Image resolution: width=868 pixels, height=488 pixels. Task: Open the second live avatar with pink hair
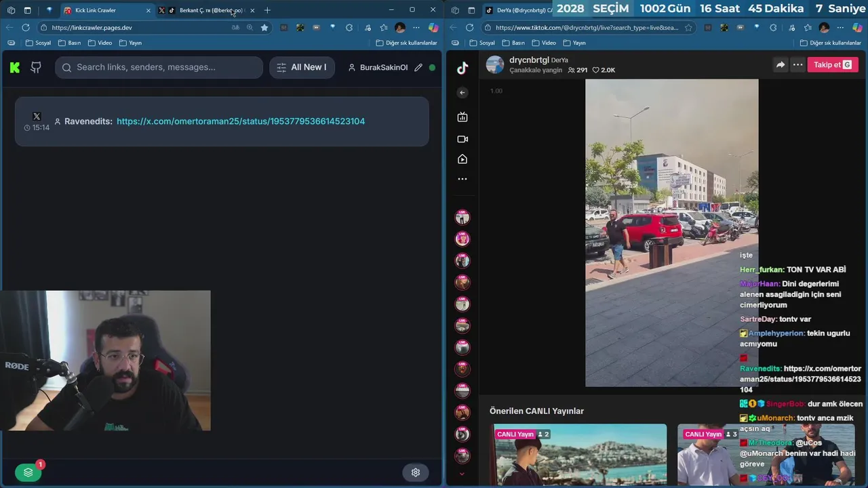pos(462,239)
